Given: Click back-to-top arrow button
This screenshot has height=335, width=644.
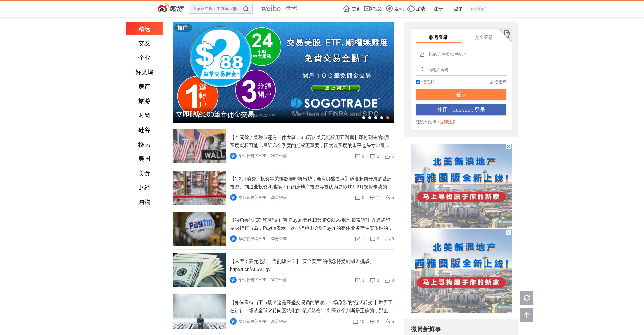Looking at the screenshot, I should (x=527, y=315).
